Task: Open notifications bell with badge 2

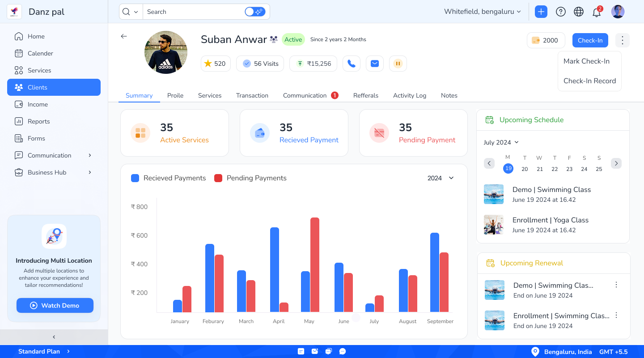Action: click(597, 12)
